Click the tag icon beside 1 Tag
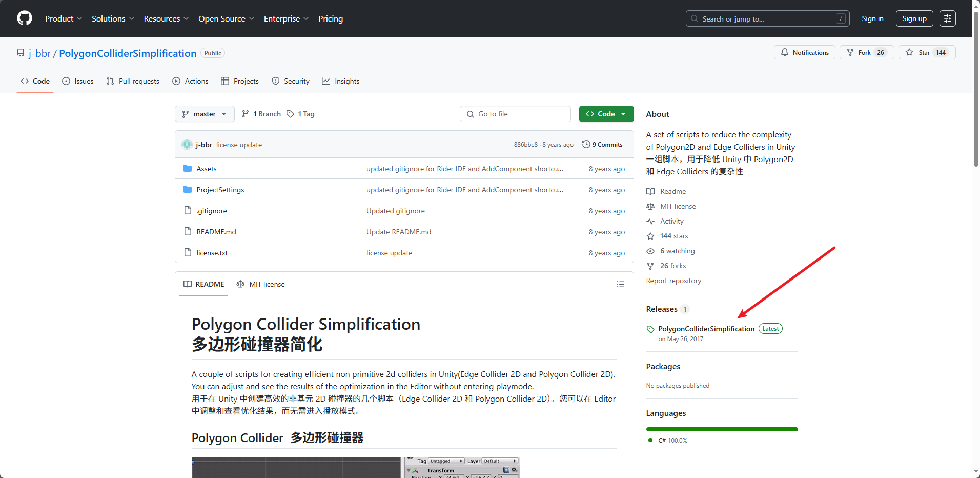Screen dimensions: 980x478 [x=290, y=114]
